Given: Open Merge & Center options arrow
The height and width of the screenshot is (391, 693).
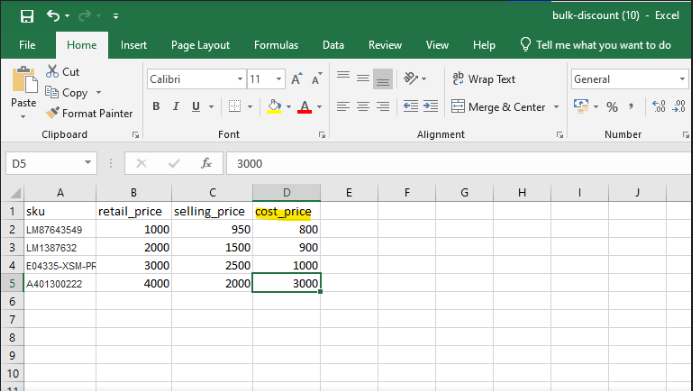Looking at the screenshot, I should [556, 107].
